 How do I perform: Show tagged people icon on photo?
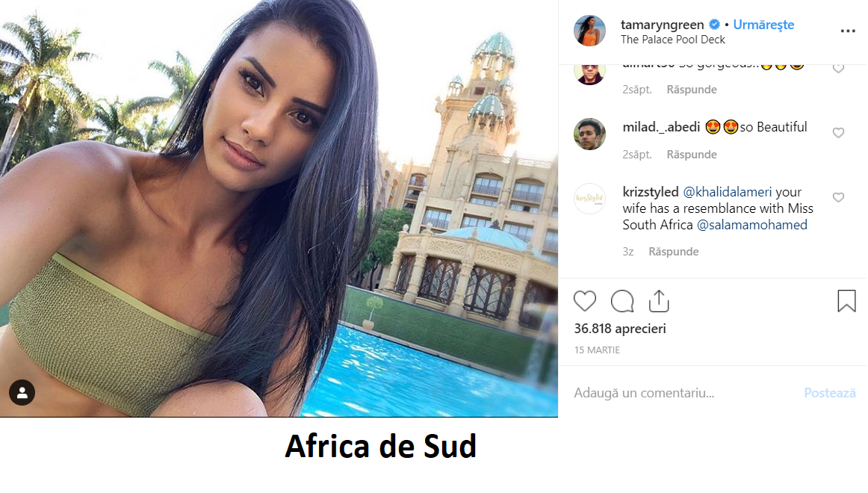coord(22,392)
